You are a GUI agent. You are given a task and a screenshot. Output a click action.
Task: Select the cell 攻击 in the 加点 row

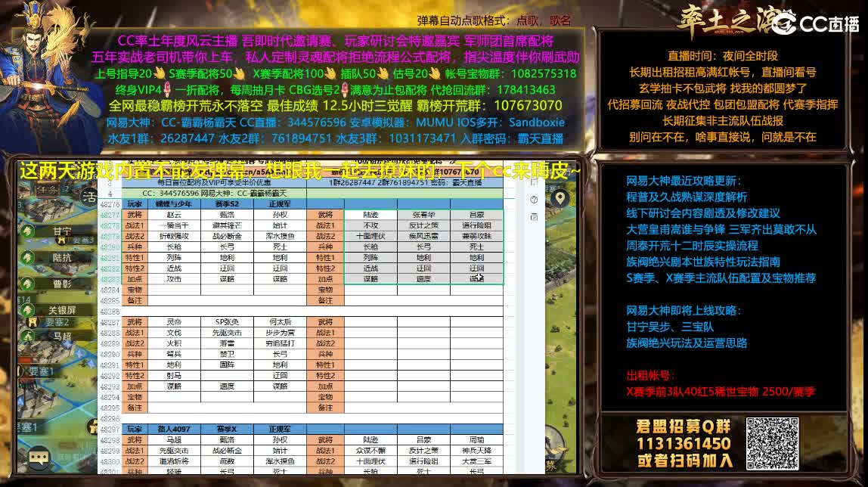174,279
